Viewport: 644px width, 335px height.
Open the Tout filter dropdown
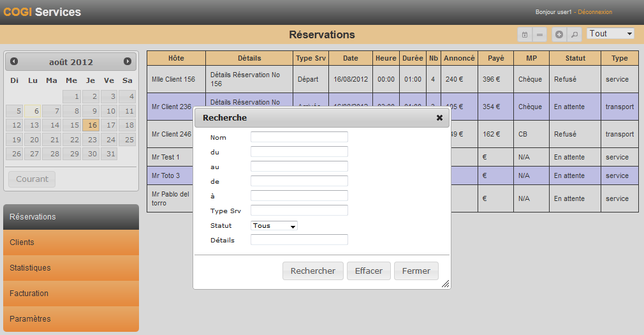(x=610, y=34)
